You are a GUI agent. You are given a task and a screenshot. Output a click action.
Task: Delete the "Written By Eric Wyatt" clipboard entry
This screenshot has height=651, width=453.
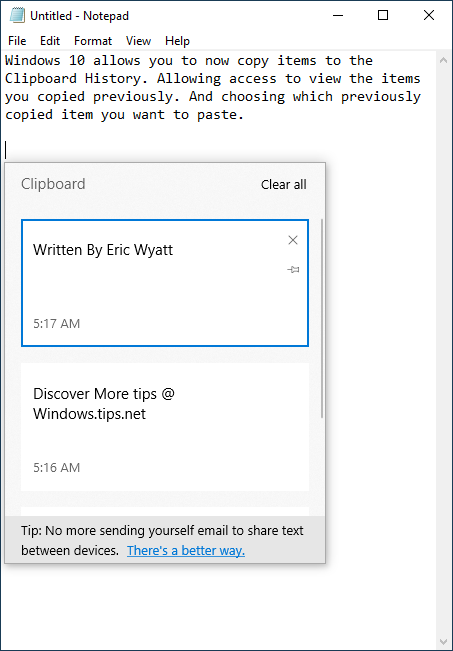tap(293, 240)
